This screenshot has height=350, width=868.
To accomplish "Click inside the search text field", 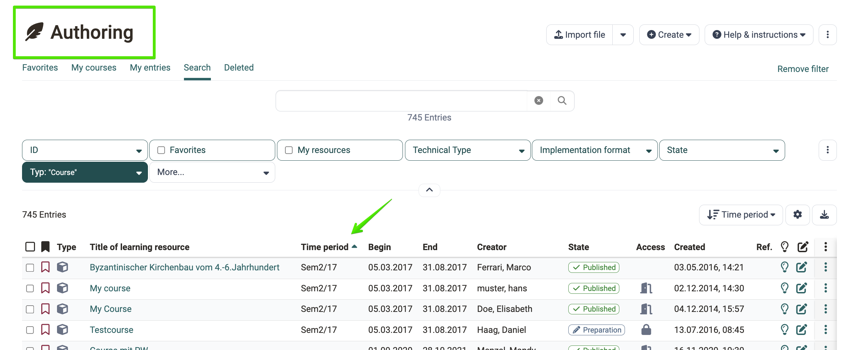I will [401, 101].
